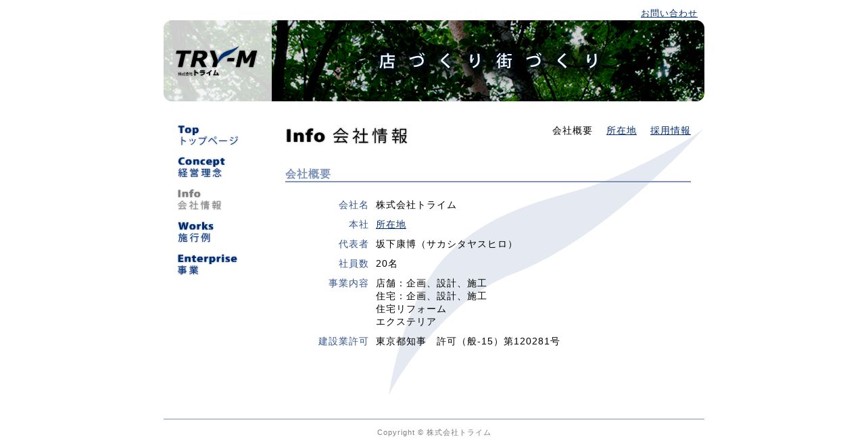Screen dimensions: 868x439
Task: Follow the 所在地 link beside 本社
Action: pyautogui.click(x=391, y=224)
